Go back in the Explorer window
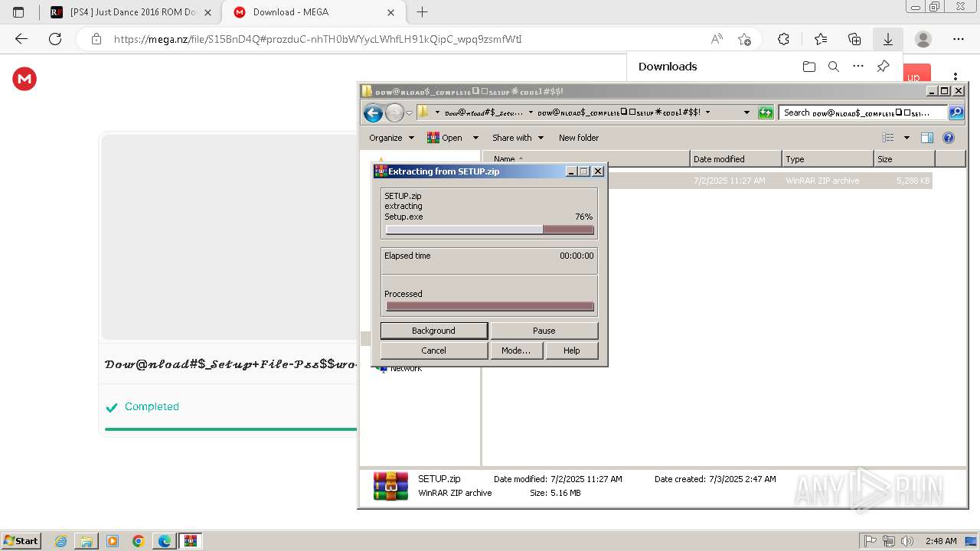The height and width of the screenshot is (551, 980). [x=373, y=113]
